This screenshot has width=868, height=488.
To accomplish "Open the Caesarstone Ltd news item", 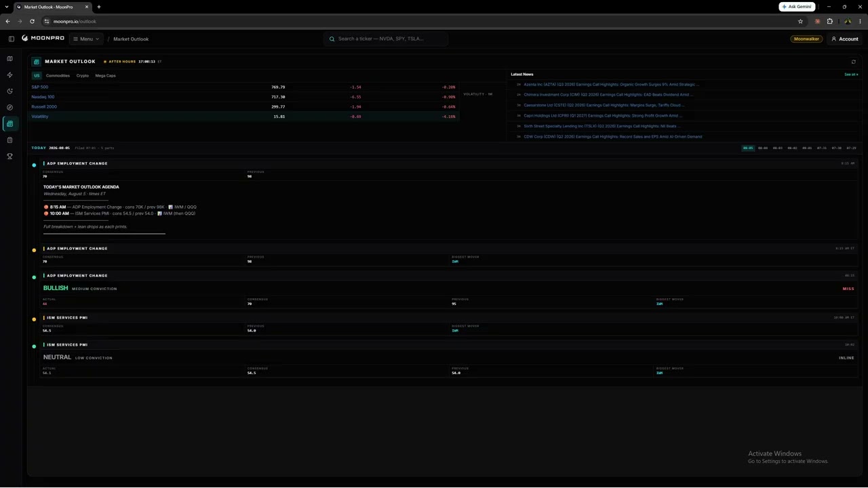I will (x=604, y=105).
